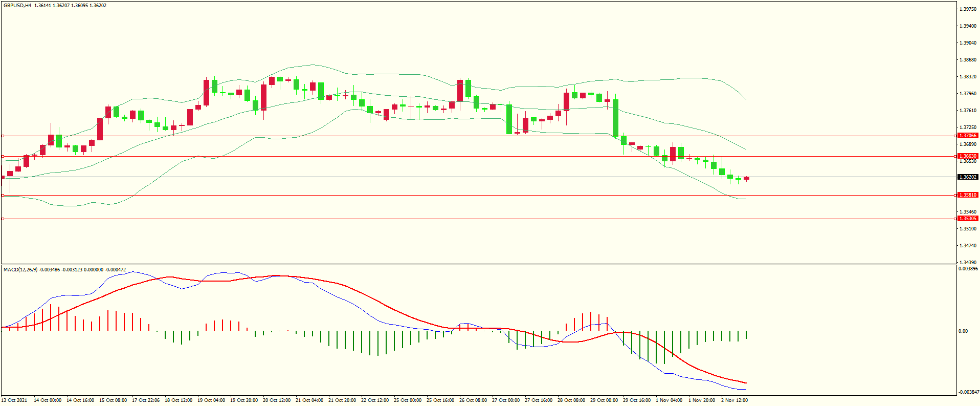This screenshot has width=980, height=406.
Task: Click the 18 Oct 12:00 time label
Action: tap(179, 400)
